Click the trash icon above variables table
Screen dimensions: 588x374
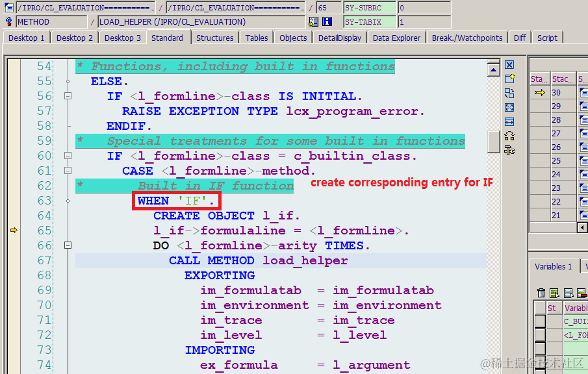(x=541, y=293)
